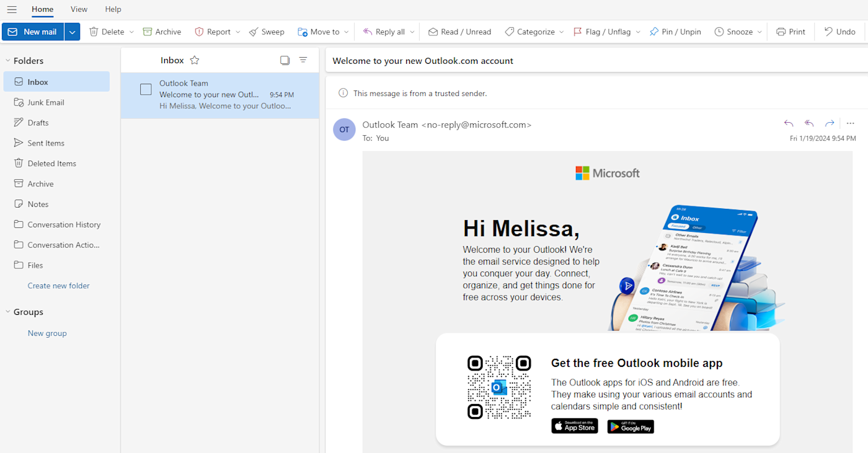Expand the Snooze dropdown arrow
868x453 pixels.
click(759, 32)
